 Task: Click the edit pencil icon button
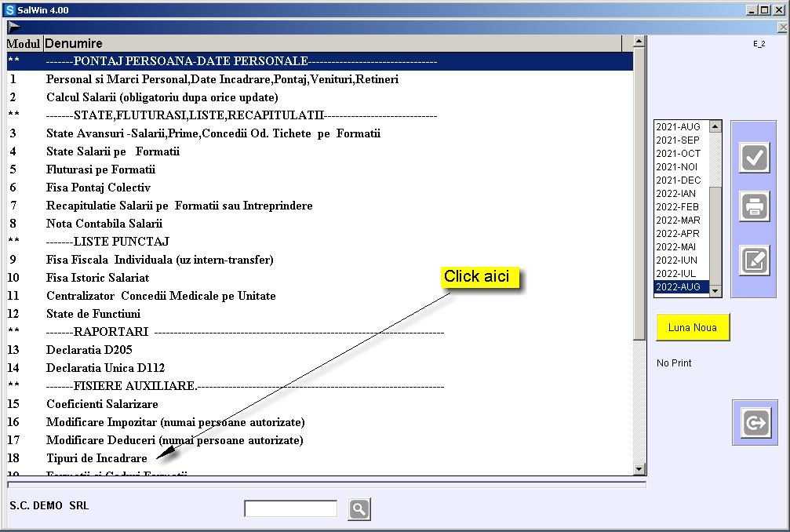pos(755,261)
